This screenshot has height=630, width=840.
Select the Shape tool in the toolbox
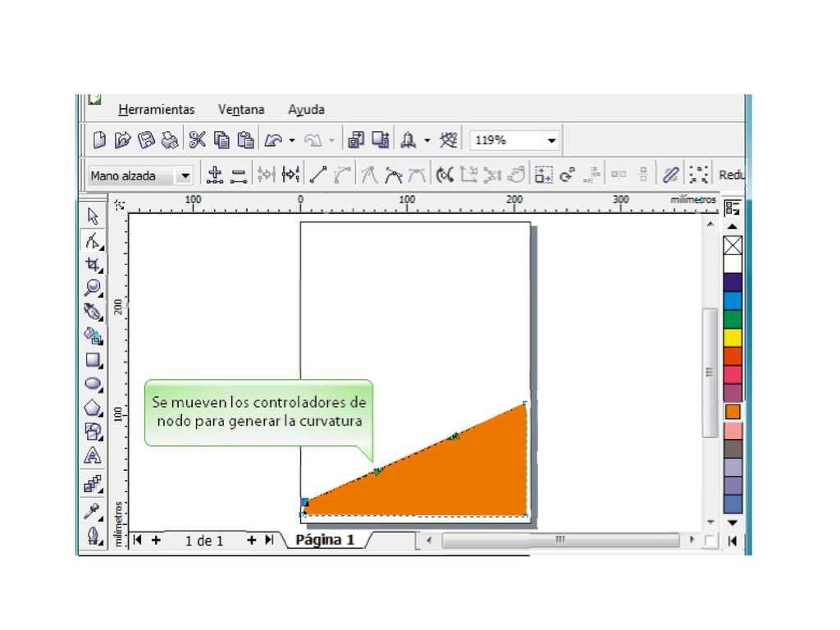pyautogui.click(x=94, y=240)
